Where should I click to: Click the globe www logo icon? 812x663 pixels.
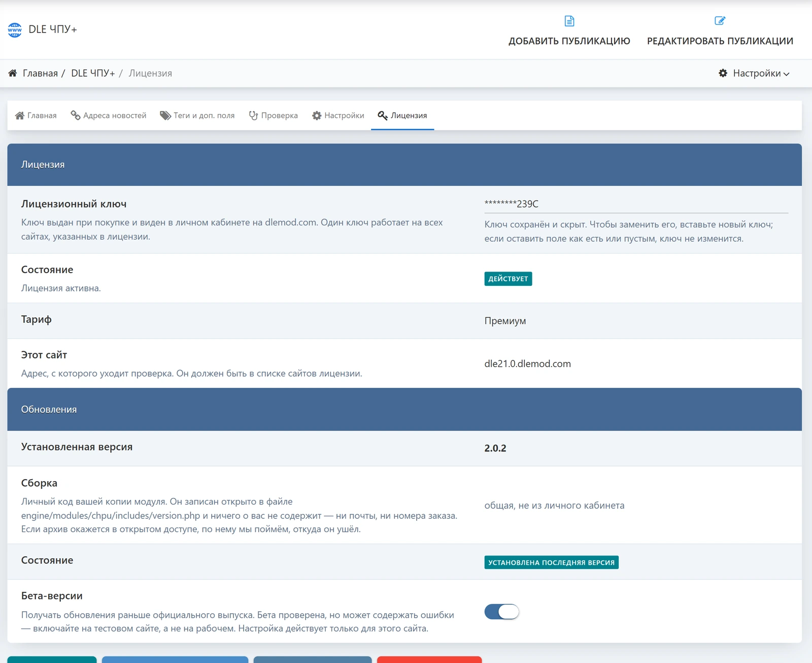pos(15,30)
